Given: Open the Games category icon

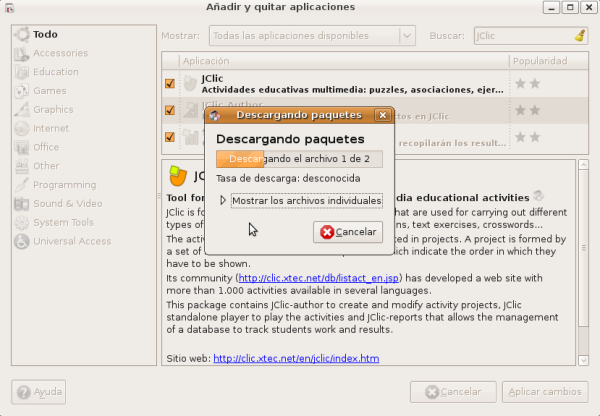Looking at the screenshot, I should 21,91.
